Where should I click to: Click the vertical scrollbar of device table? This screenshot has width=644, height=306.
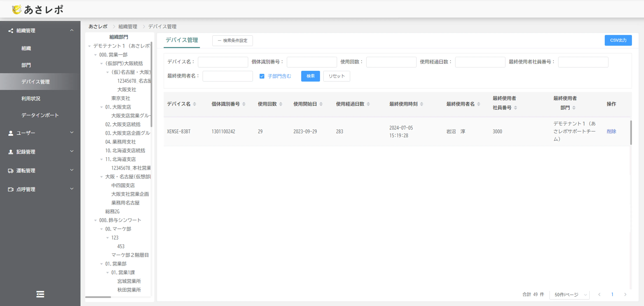click(631, 133)
